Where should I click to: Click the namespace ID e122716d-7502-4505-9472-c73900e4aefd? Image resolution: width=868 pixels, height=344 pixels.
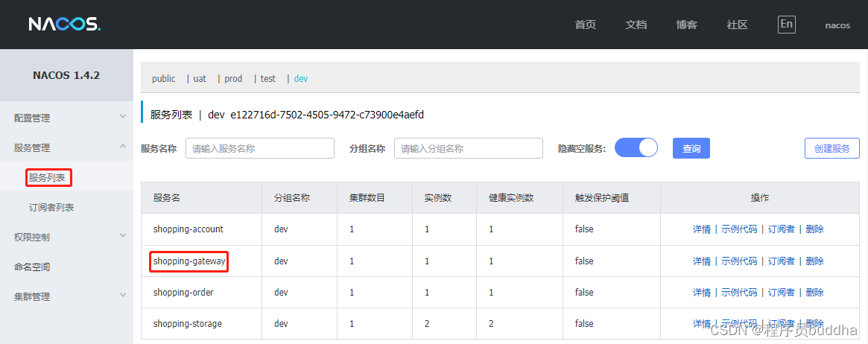[327, 115]
